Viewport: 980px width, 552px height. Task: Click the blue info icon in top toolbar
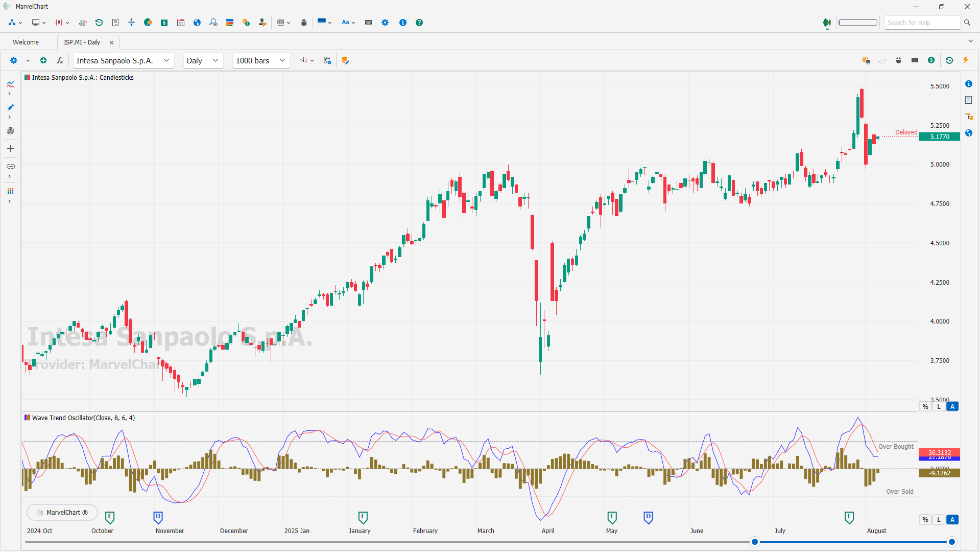403,22
